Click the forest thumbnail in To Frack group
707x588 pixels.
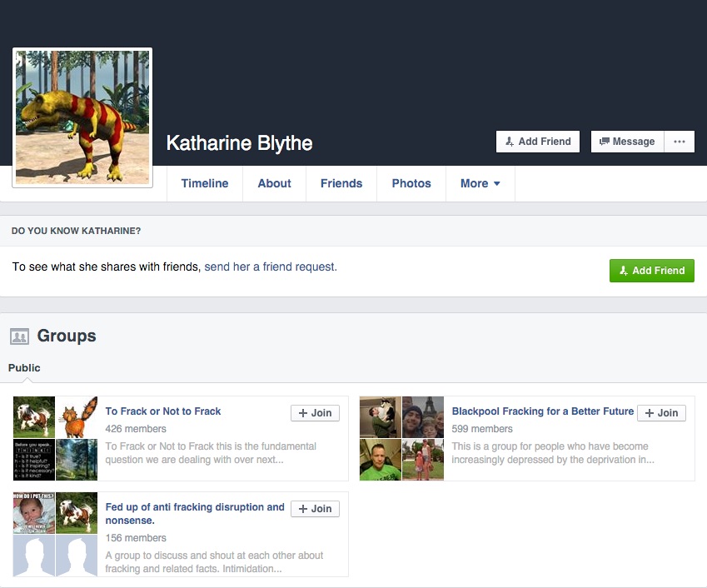coord(77,460)
